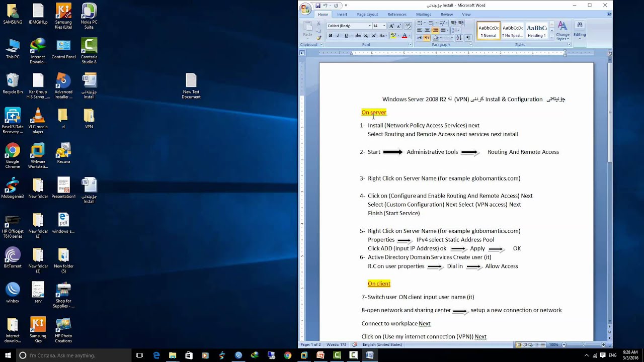
Task: Click the Recycle Bin desktop icon
Action: (13, 84)
